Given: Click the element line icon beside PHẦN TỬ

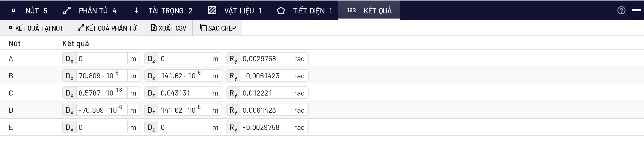Looking at the screenshot, I should (67, 10).
